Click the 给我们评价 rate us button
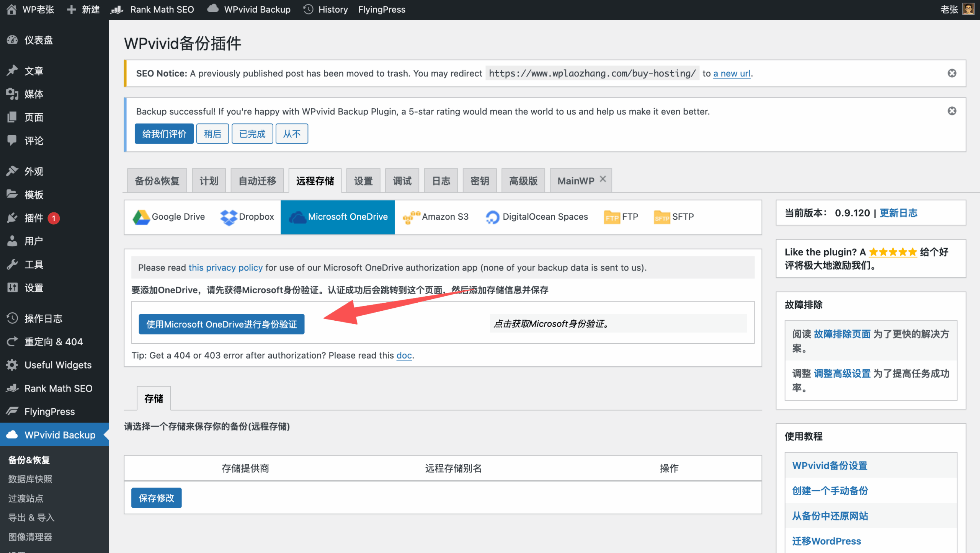Viewport: 980px width, 553px height. [164, 134]
